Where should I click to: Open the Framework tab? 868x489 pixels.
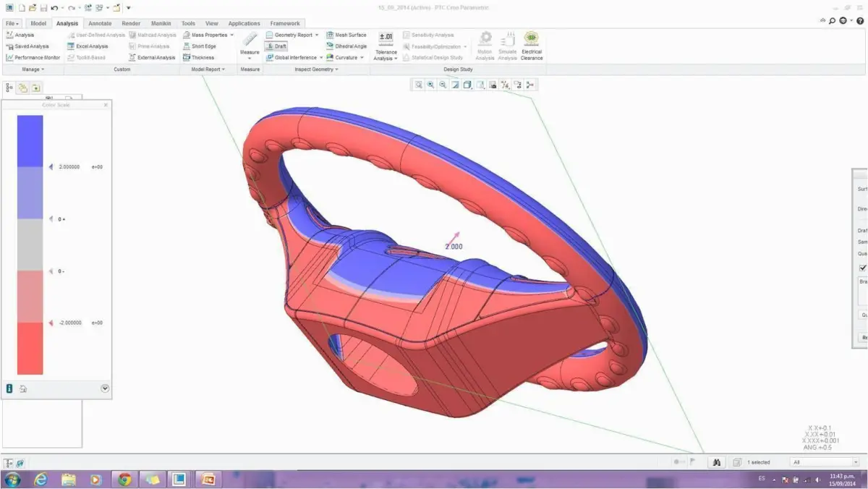click(285, 23)
